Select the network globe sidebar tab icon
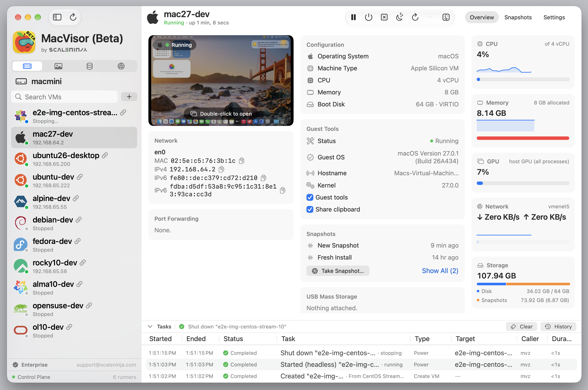This screenshot has width=588, height=390. coord(121,66)
